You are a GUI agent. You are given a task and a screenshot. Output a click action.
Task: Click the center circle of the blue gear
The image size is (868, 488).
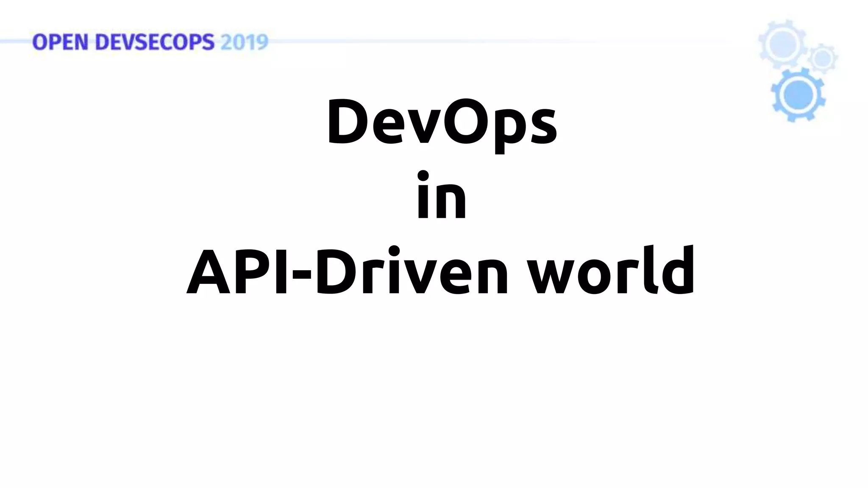[x=798, y=95]
